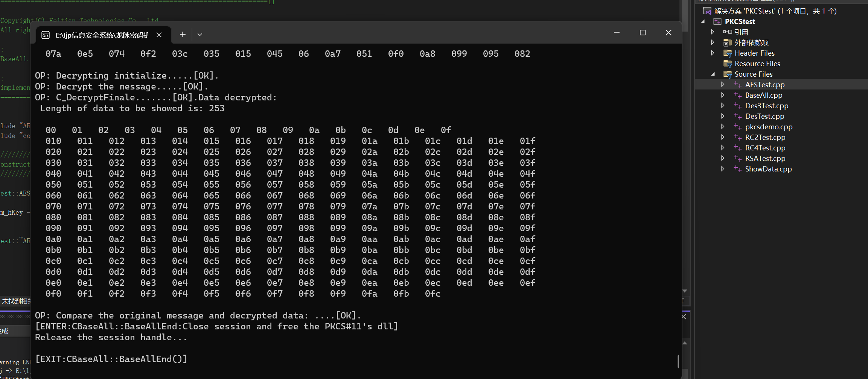The width and height of the screenshot is (868, 379).
Task: Select the 外部依赖项 tree item
Action: pos(752,42)
